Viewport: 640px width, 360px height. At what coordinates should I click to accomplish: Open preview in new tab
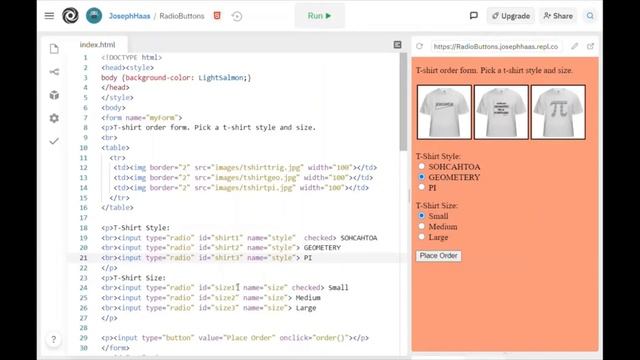[590, 46]
